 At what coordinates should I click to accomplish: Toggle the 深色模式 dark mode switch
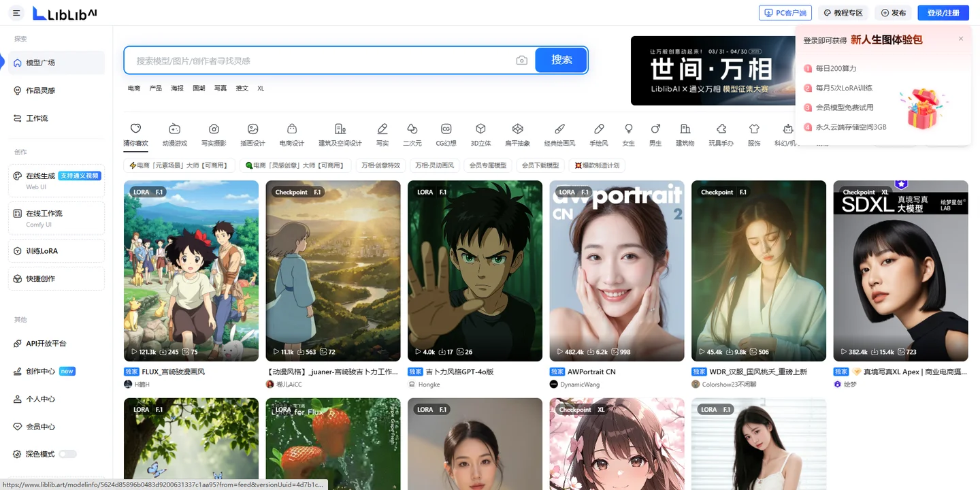click(x=67, y=454)
